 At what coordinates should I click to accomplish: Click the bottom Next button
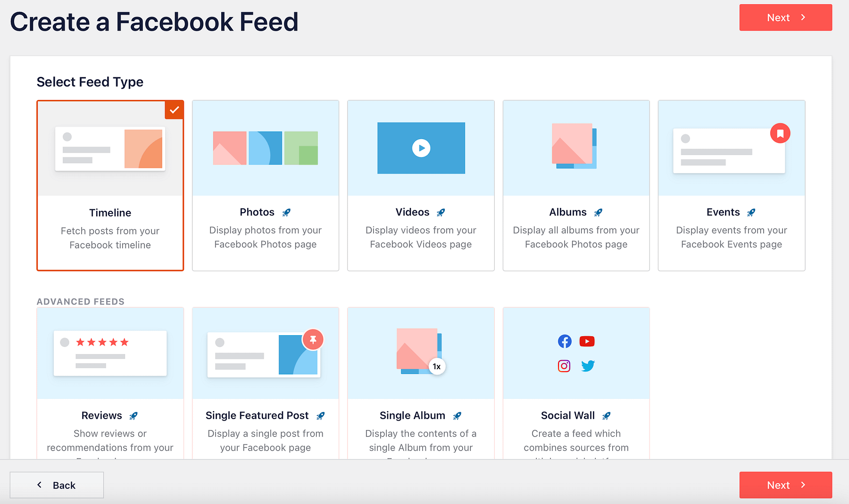[x=785, y=485]
